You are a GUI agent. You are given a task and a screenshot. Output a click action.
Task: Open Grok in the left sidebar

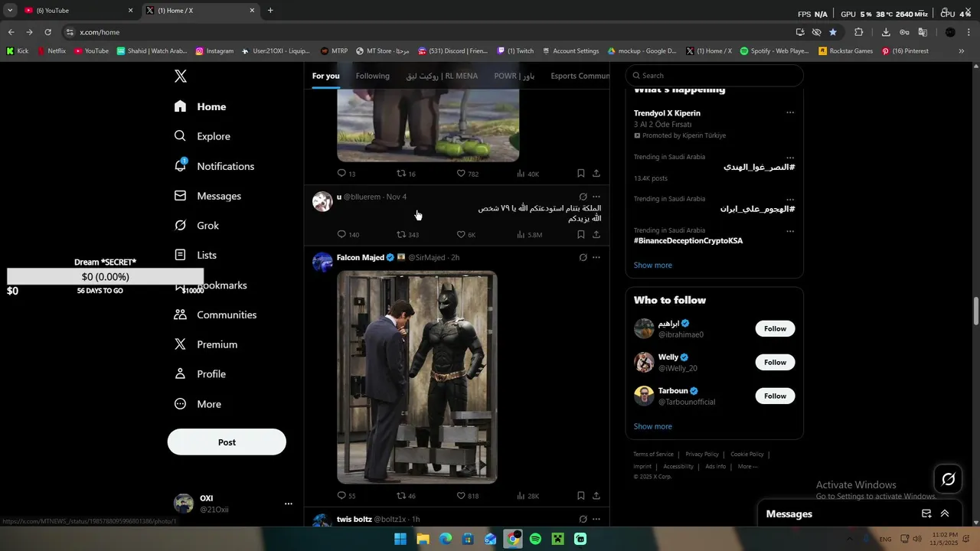click(x=196, y=226)
